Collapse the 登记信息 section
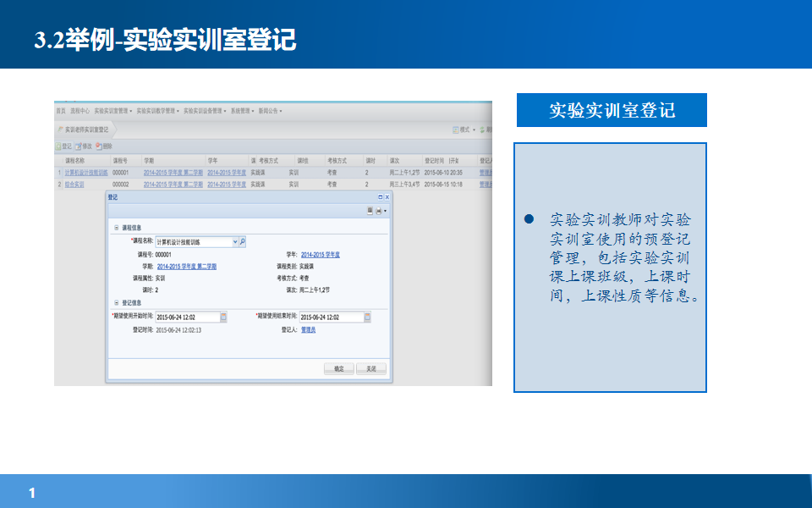812x508 pixels. pos(116,301)
